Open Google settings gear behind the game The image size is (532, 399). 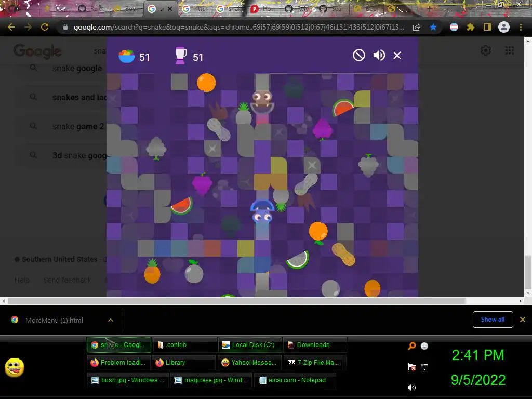(486, 50)
